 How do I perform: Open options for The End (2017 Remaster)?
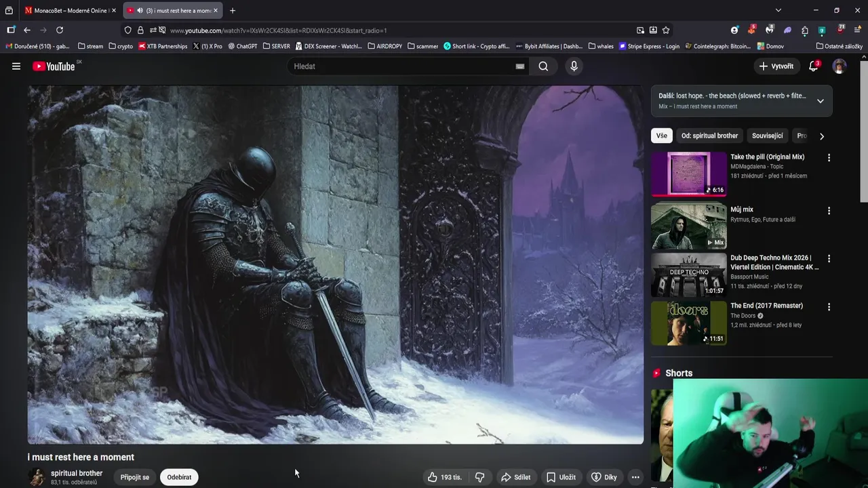click(x=829, y=307)
